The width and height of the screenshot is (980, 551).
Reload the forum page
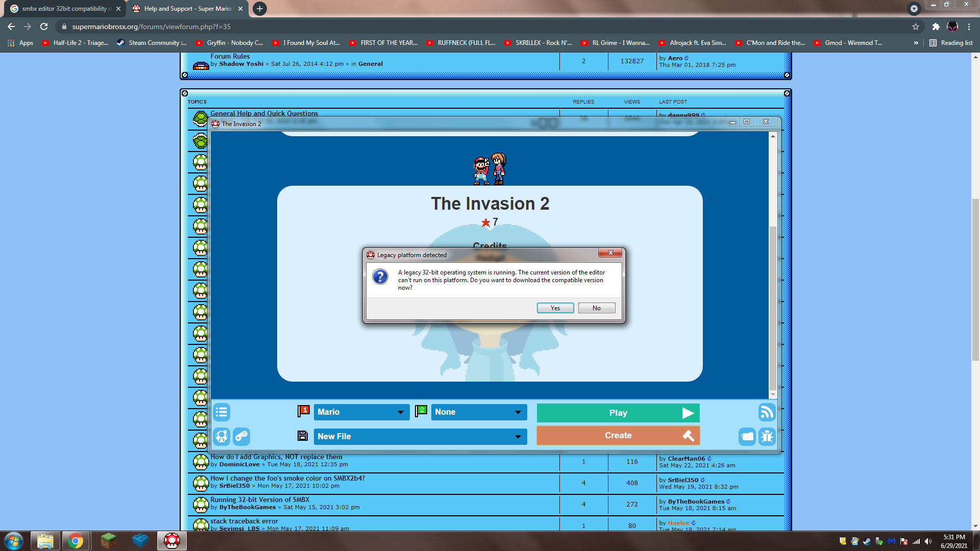tap(44, 27)
